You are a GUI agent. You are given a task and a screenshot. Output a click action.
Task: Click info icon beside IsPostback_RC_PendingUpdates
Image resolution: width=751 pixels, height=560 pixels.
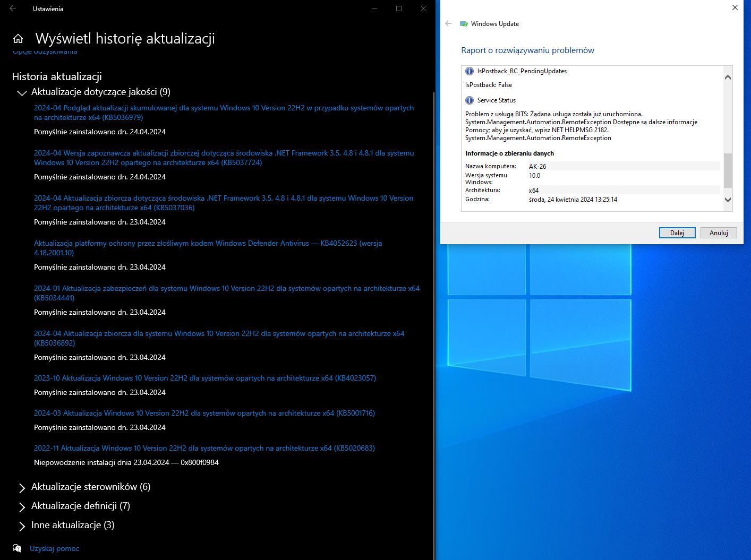(470, 71)
